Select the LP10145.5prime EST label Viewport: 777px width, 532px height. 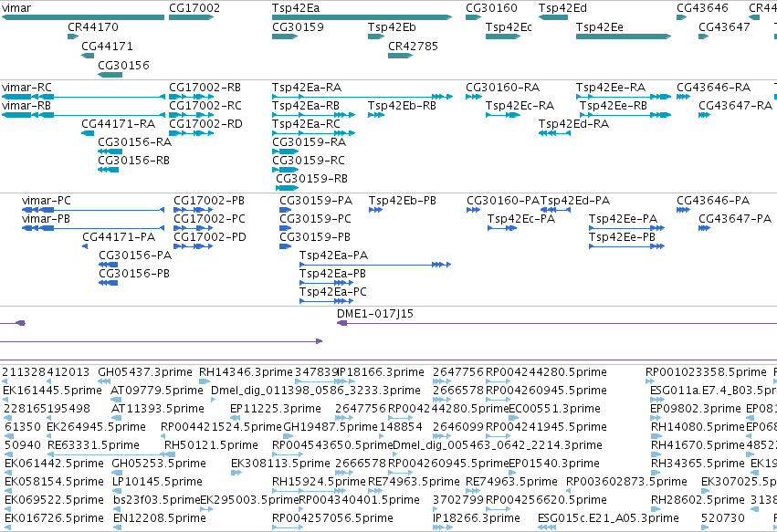pyautogui.click(x=158, y=482)
